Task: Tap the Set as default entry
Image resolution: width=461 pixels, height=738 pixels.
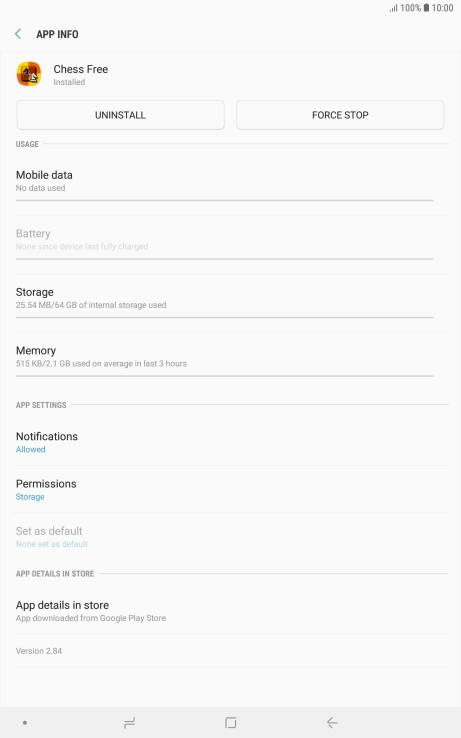Action: click(x=231, y=537)
